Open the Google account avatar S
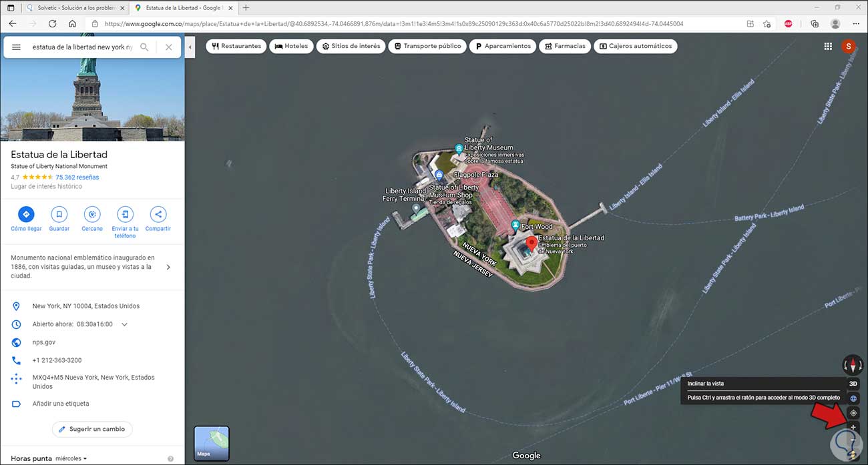 (x=849, y=47)
